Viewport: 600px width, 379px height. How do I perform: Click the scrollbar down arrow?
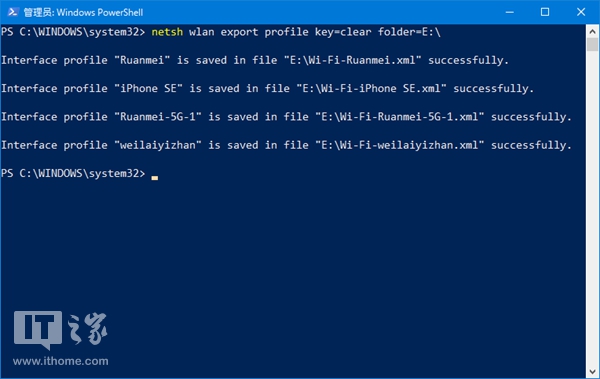(x=592, y=371)
